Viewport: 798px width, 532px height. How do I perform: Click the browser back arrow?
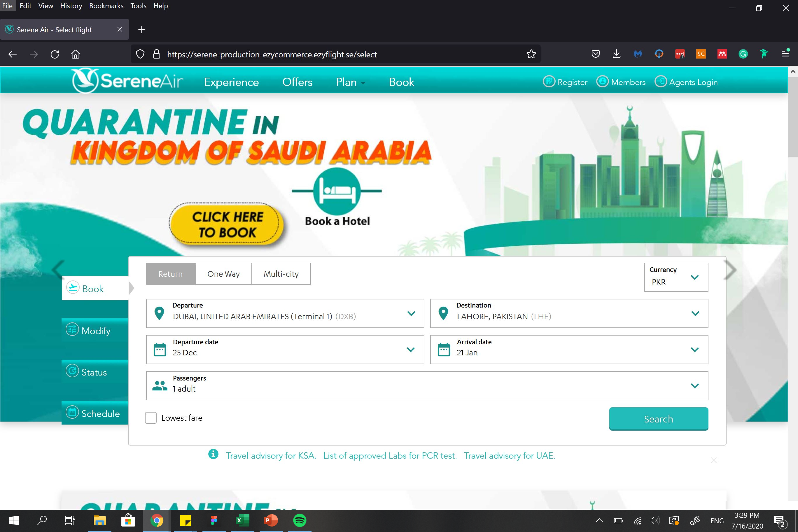click(x=13, y=54)
